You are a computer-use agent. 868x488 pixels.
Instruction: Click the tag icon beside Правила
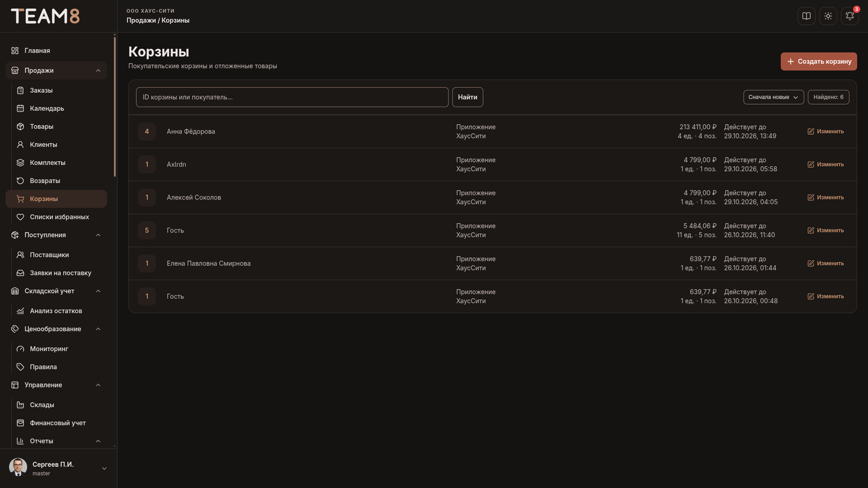point(20,367)
